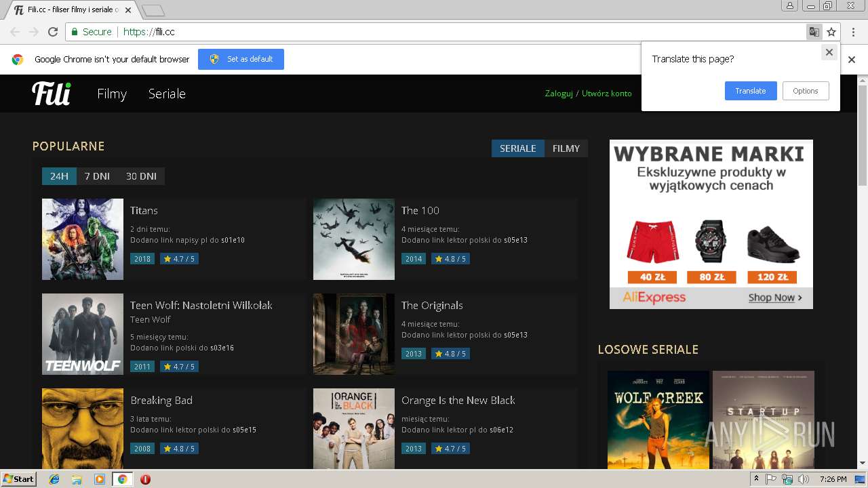Click the browser forward arrow
The image size is (868, 488).
(x=34, y=32)
